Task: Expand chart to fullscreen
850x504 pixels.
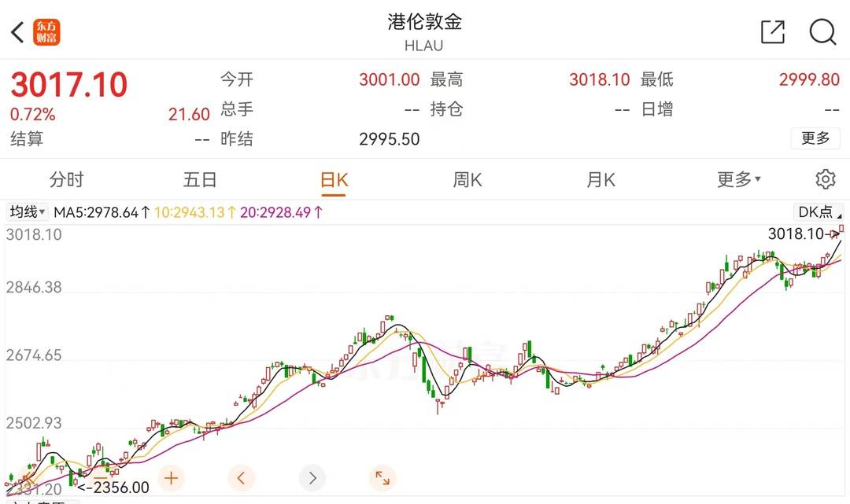Action: (382, 477)
